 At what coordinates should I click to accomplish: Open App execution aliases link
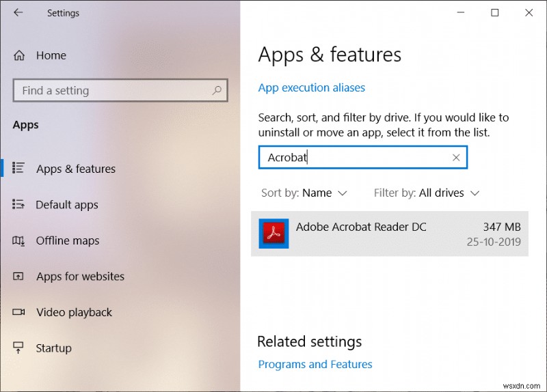point(312,87)
